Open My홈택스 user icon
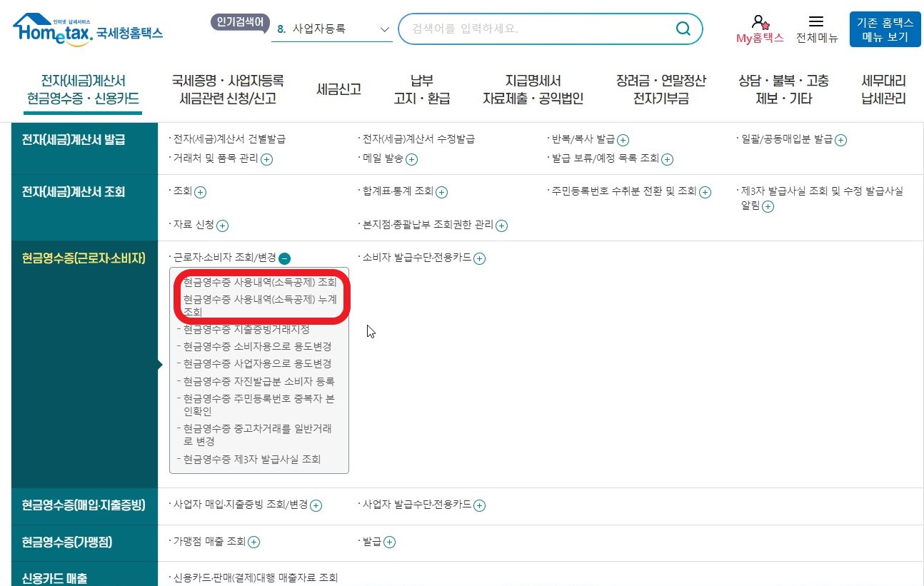 click(x=760, y=22)
